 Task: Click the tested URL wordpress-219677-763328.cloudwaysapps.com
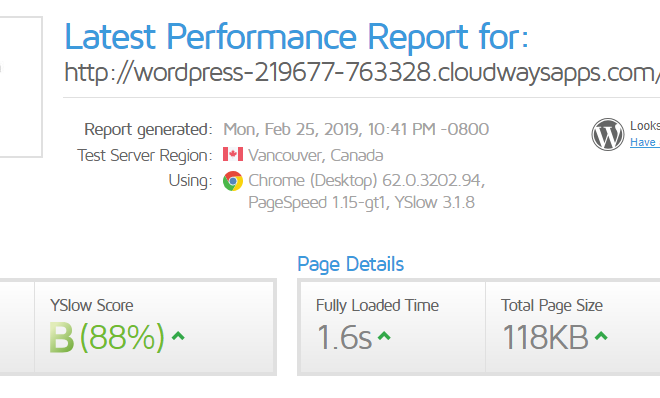362,72
